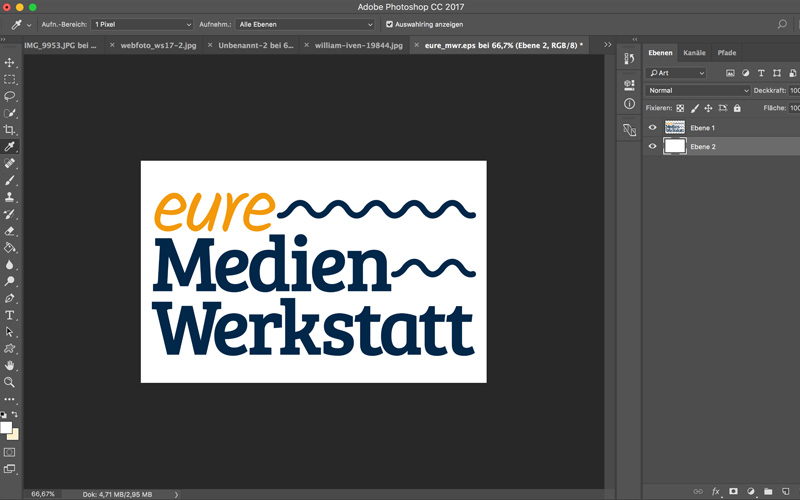Select the Eyedropper tool in toolbox
The height and width of the screenshot is (500, 800).
click(9, 146)
